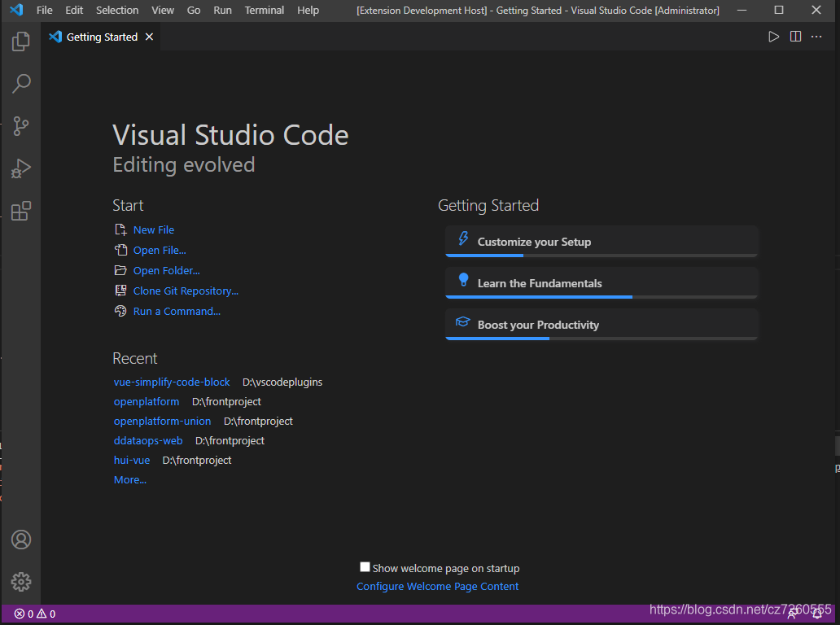
Task: Click the feedback icon in status bar
Action: tap(792, 614)
